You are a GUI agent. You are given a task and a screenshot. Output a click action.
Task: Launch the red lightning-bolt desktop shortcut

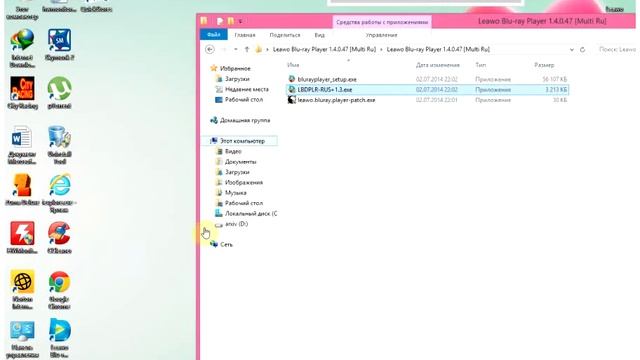22,238
